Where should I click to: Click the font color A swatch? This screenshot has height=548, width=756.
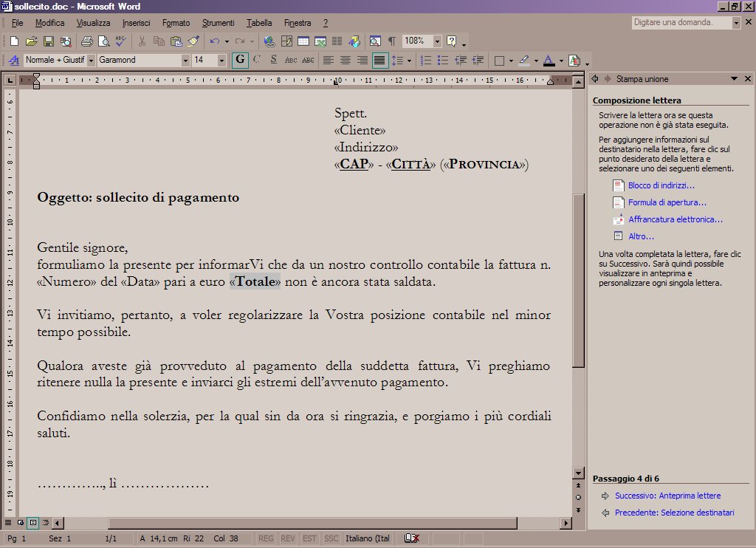click(548, 61)
